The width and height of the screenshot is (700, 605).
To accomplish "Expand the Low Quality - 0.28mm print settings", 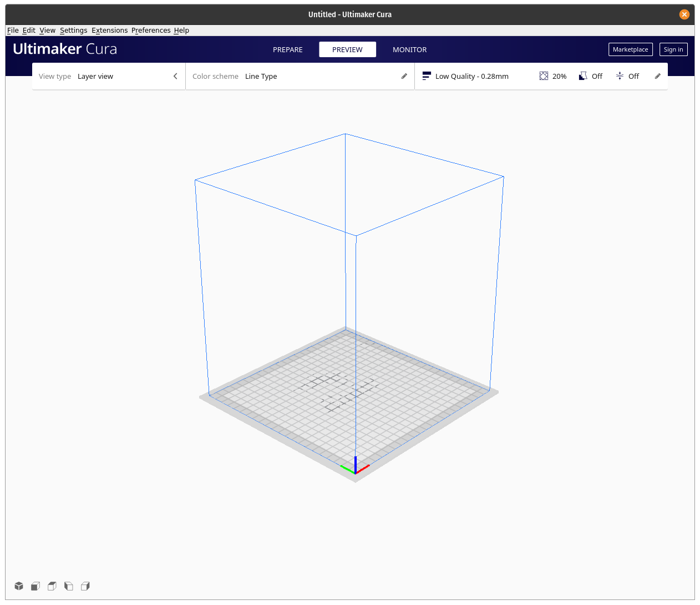I will tap(541, 77).
